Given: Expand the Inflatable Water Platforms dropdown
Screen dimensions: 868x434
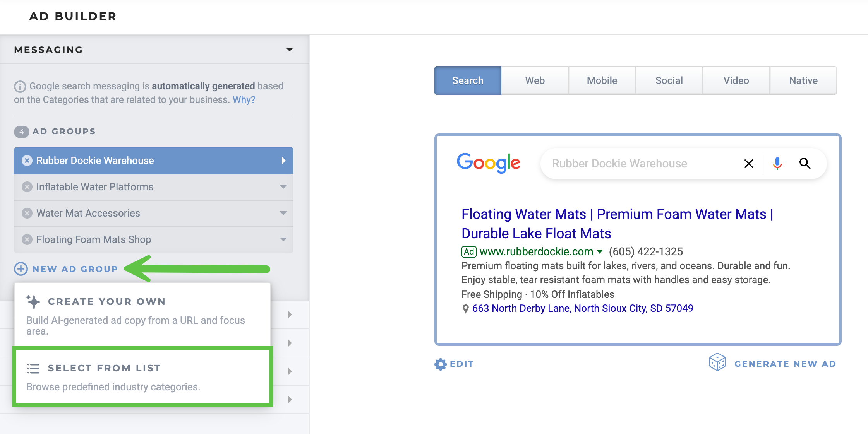Looking at the screenshot, I should click(x=283, y=187).
